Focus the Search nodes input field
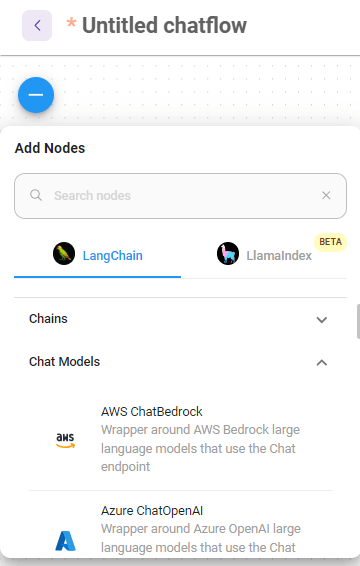Viewport: 360px width, 566px height. 181,196
